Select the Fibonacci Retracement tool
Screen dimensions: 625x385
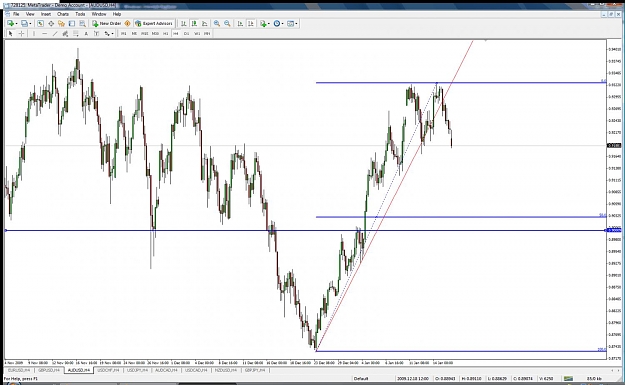tap(75, 34)
